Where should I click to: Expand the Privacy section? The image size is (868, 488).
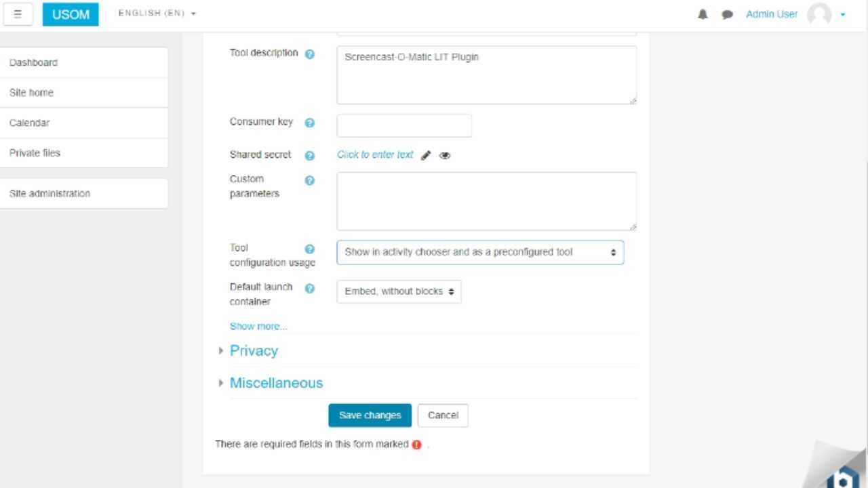254,350
